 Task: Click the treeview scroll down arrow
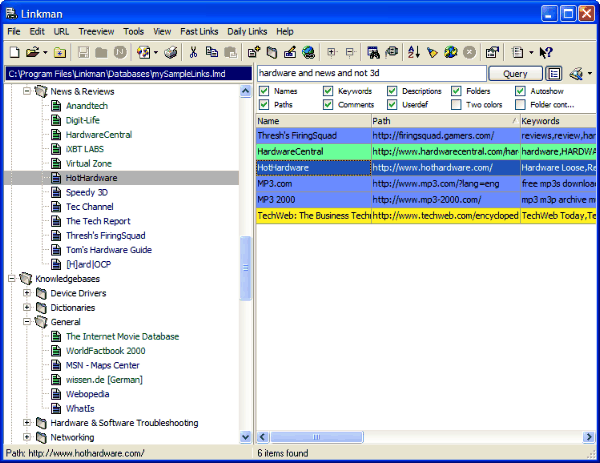pyautogui.click(x=245, y=437)
